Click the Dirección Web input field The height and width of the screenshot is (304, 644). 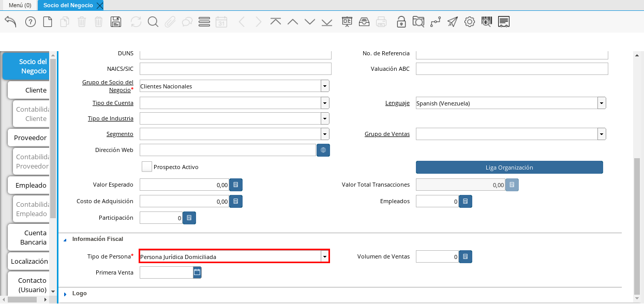[x=228, y=150]
